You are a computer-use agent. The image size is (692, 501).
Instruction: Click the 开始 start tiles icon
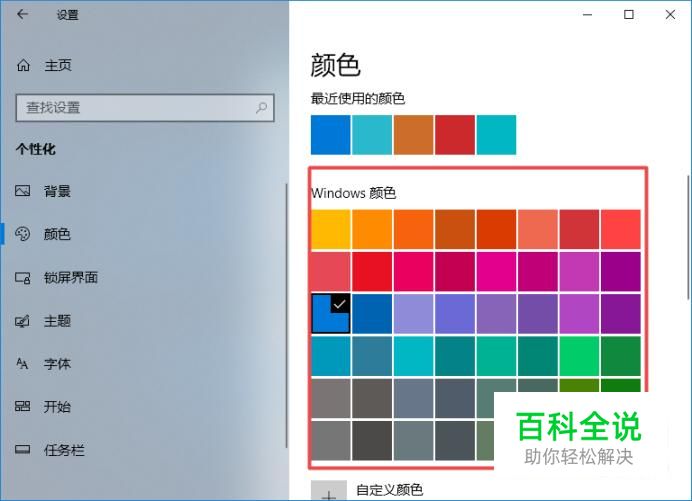[x=23, y=406]
